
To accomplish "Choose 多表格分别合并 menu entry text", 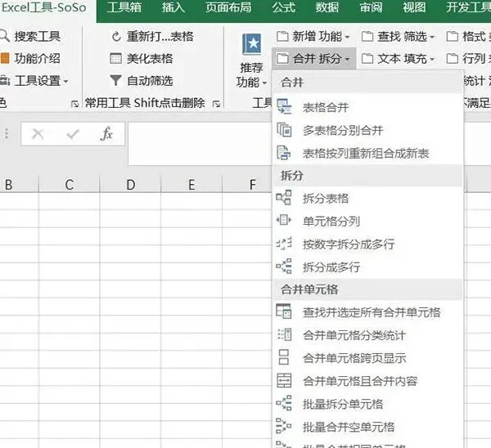I will click(343, 130).
